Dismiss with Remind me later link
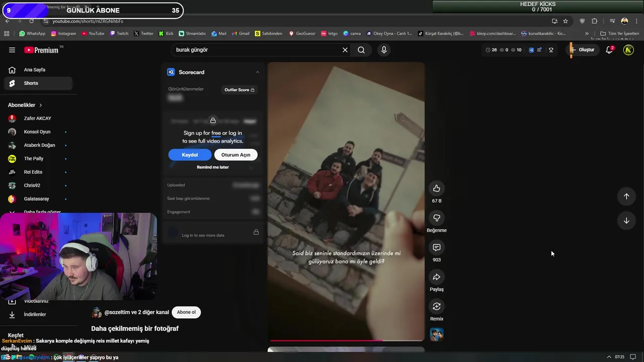Viewport: 644px width, 362px height. pos(213,167)
